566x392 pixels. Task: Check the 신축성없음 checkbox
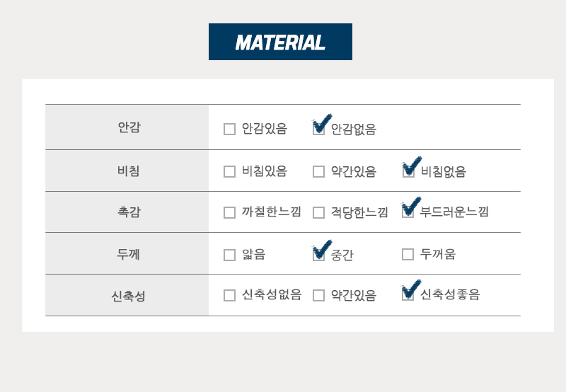coord(229,295)
